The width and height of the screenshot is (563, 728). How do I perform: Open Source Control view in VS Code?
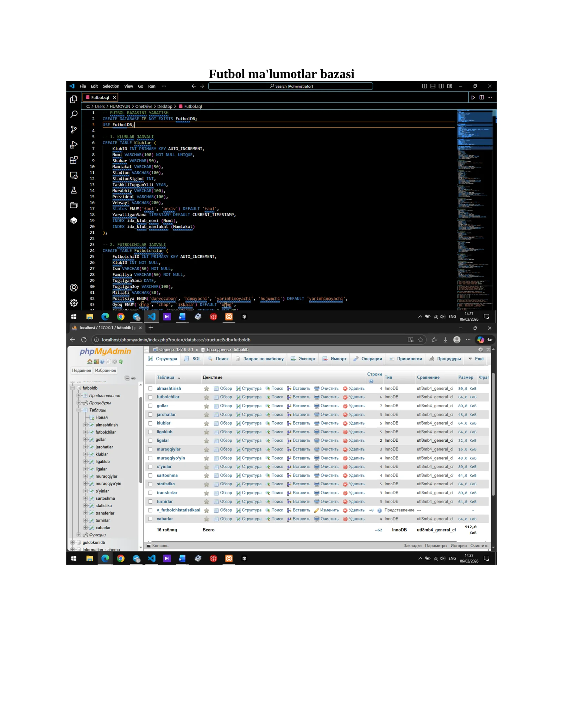pyautogui.click(x=74, y=130)
